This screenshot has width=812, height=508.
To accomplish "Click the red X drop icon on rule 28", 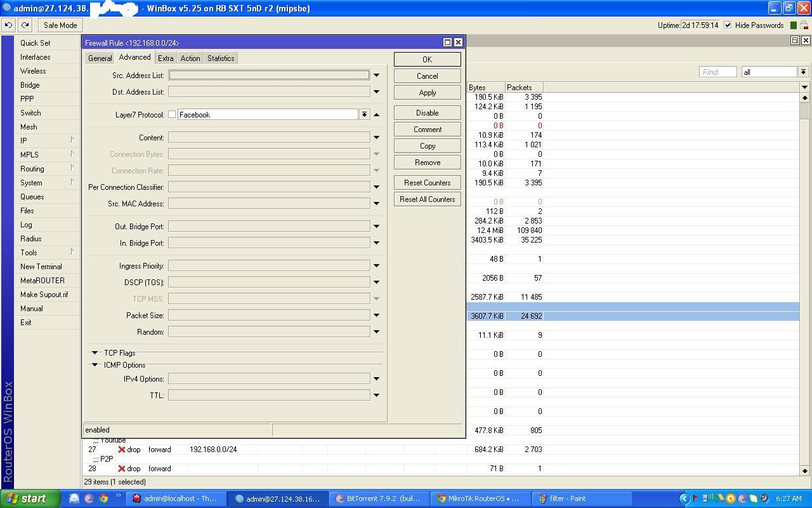I will (121, 469).
